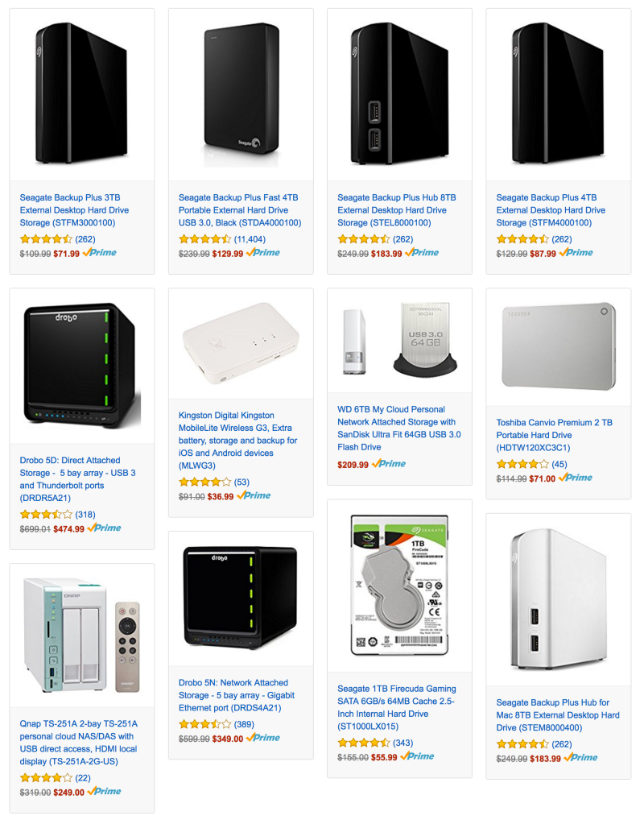This screenshot has width=644, height=824.
Task: Click Prime logo beside the $249.00 Qnap price
Action: (x=104, y=792)
